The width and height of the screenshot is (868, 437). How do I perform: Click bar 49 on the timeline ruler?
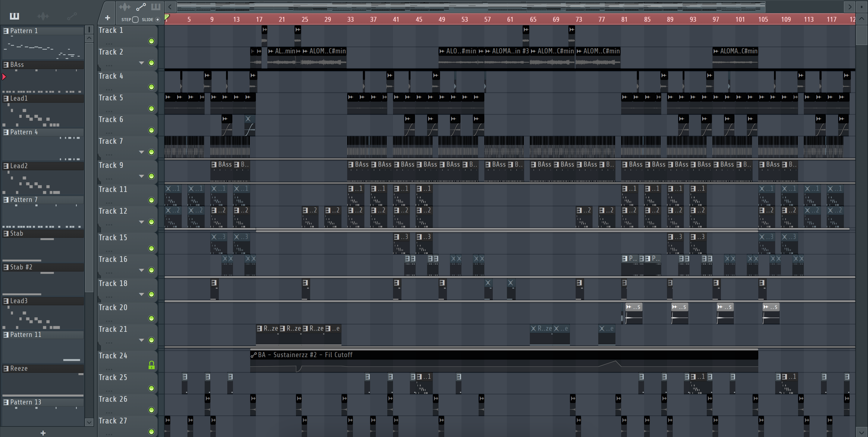(x=442, y=19)
